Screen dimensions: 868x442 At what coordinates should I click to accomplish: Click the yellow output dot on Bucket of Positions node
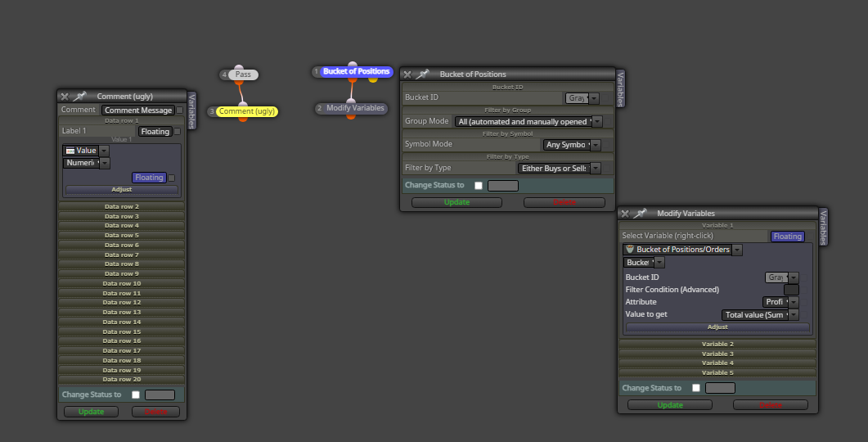click(373, 79)
